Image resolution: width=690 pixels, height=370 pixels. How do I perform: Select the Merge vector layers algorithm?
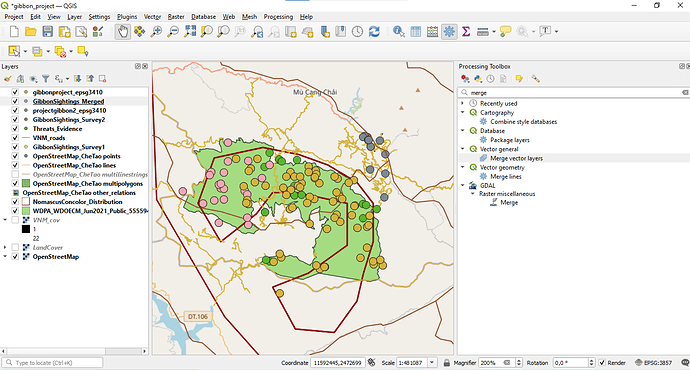coord(516,158)
